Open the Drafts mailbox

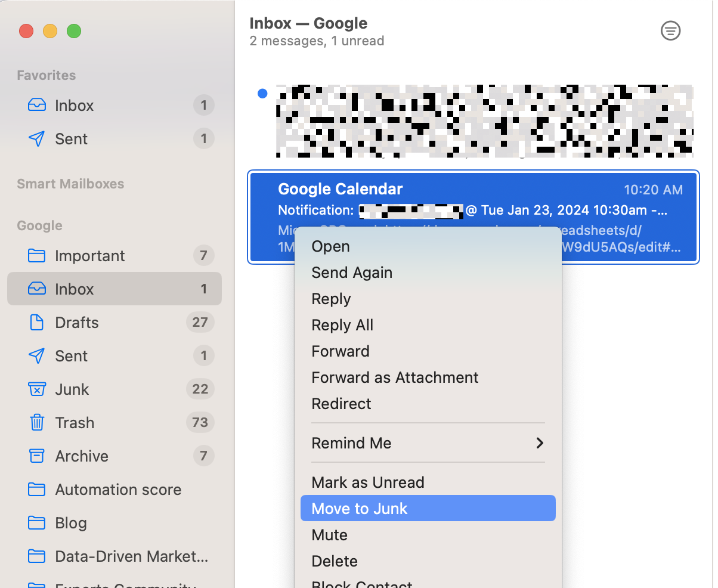click(114, 323)
